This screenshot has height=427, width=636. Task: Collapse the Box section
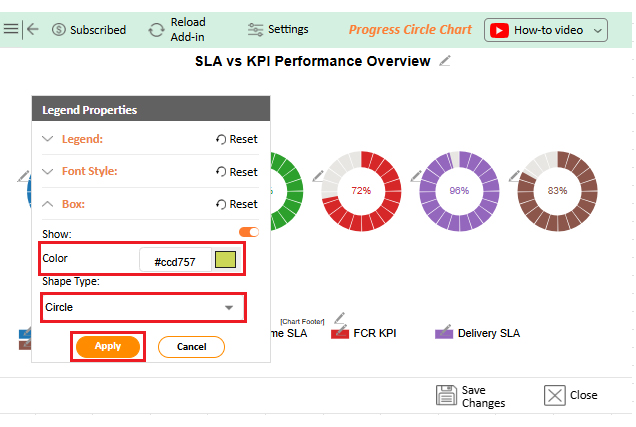point(48,204)
